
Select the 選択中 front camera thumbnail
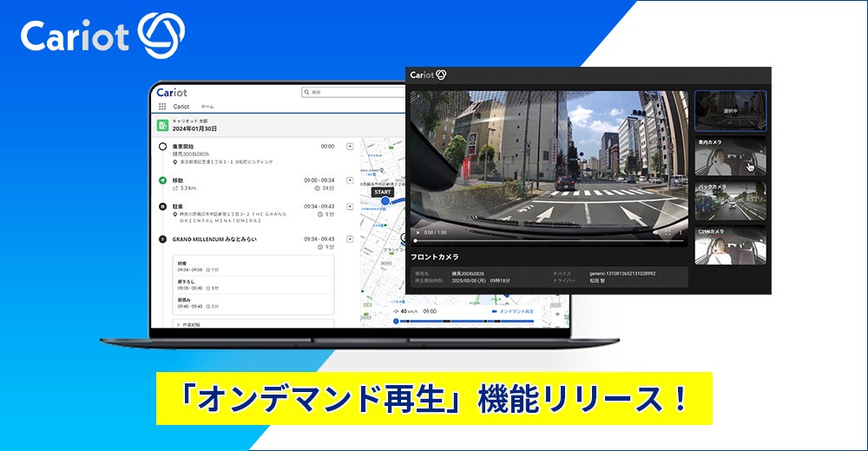(x=730, y=111)
